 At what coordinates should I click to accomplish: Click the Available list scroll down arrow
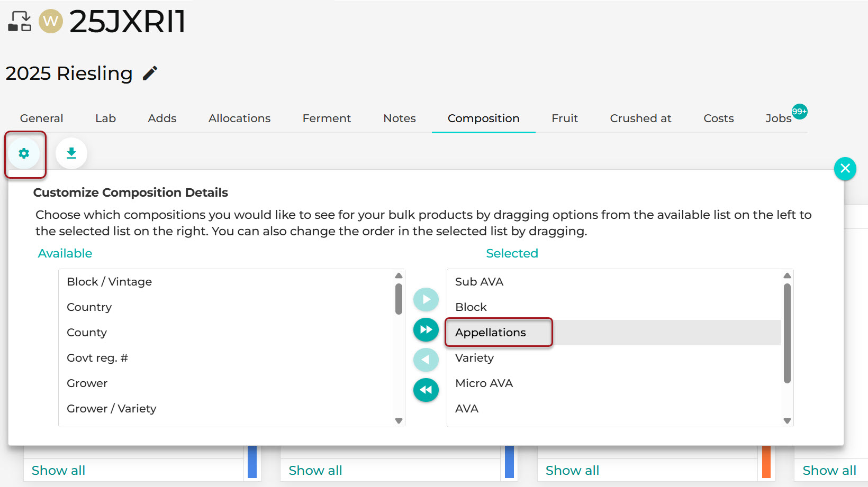tap(399, 421)
